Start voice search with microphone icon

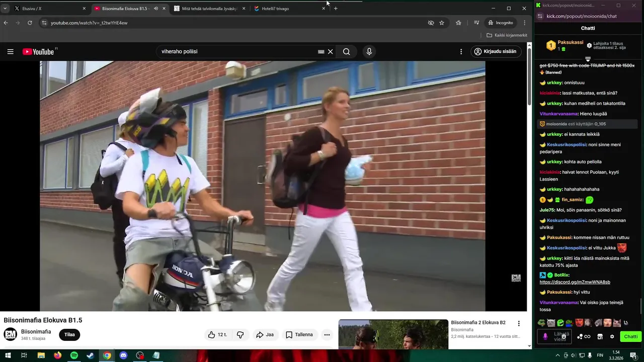point(369,51)
